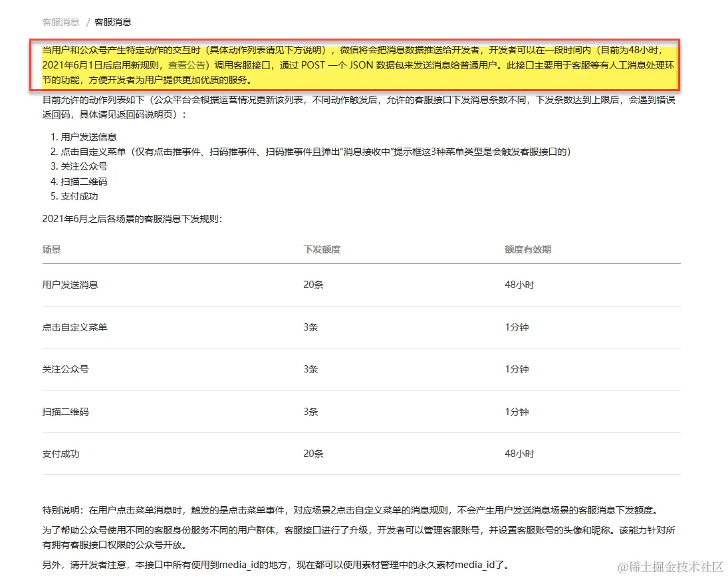Click 3条 in the 关注公众号 row

pyautogui.click(x=310, y=369)
